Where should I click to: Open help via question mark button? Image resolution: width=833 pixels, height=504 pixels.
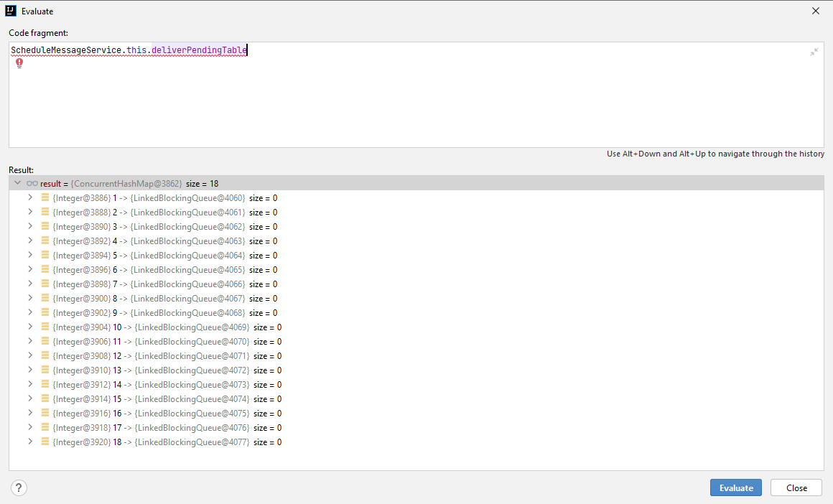pos(19,487)
